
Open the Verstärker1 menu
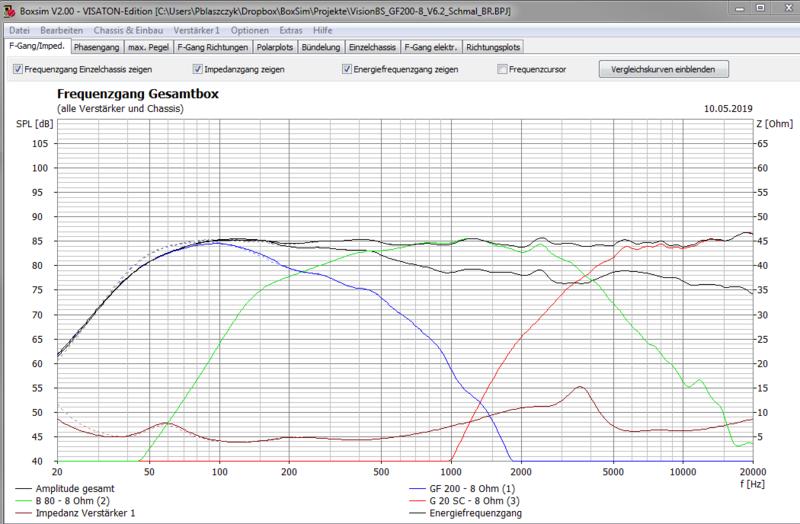pos(198,30)
